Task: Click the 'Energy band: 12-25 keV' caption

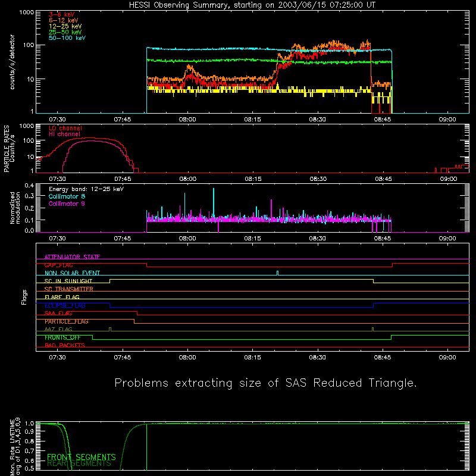Action: pyautogui.click(x=86, y=189)
